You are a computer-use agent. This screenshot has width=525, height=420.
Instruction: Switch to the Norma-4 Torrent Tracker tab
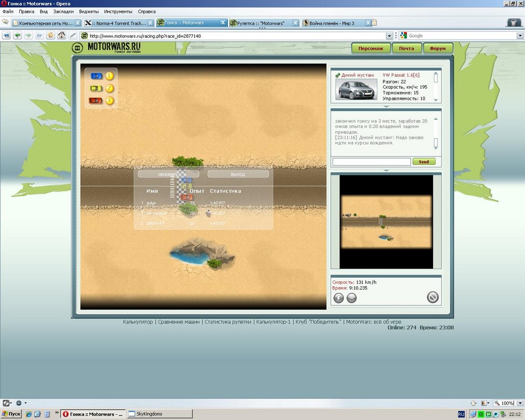tap(119, 23)
